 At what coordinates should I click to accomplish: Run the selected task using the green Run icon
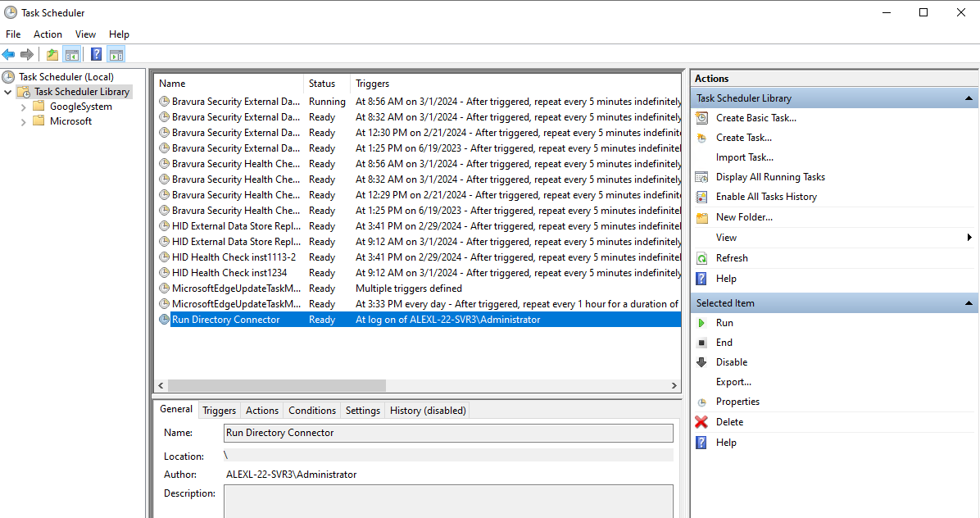(701, 322)
